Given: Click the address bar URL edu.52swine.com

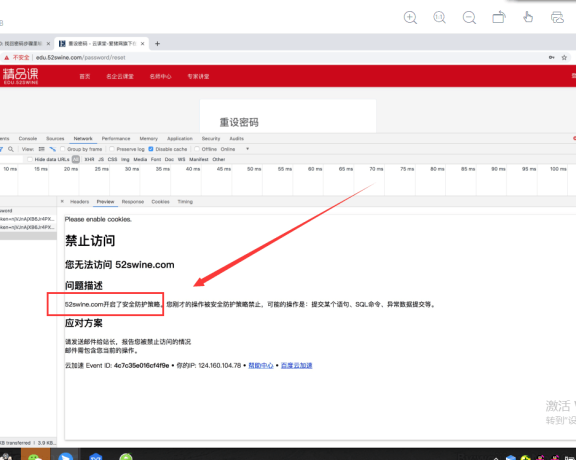Looking at the screenshot, I should tap(81, 58).
